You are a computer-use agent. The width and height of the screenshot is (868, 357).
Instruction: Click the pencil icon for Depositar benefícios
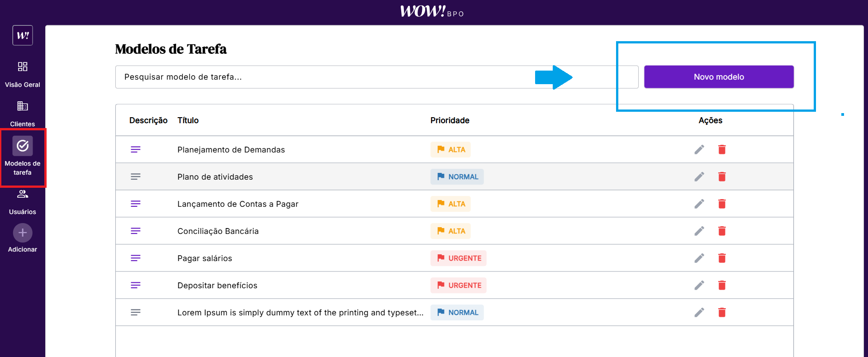699,286
